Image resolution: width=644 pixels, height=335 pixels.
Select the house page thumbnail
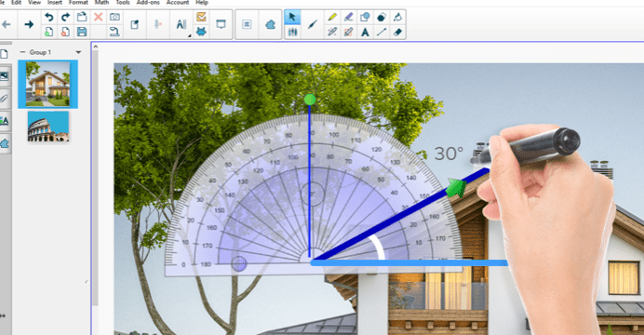coord(47,84)
